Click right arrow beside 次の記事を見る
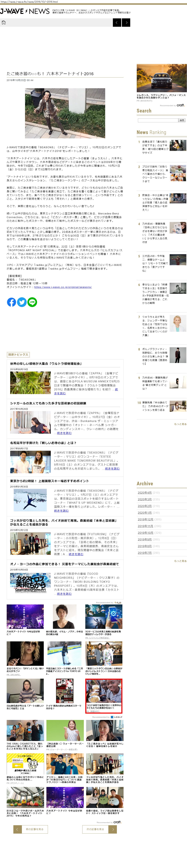The width and height of the screenshot is (187, 868). pyautogui.click(x=113, y=829)
